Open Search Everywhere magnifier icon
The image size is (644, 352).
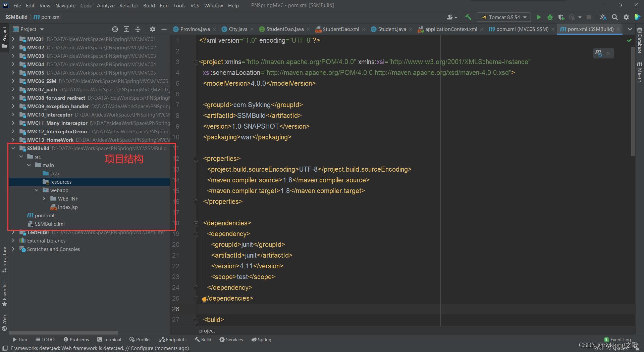point(615,17)
